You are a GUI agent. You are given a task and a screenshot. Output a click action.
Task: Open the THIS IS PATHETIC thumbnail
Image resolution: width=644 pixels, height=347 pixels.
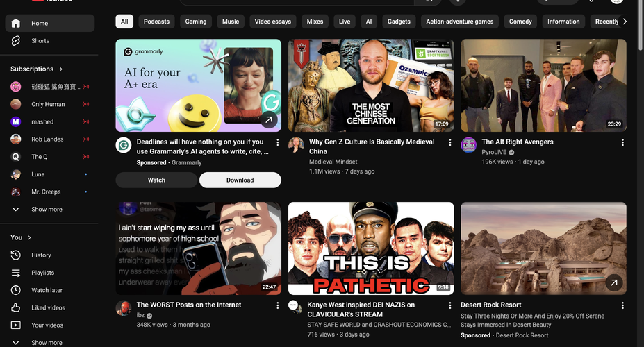coord(371,248)
